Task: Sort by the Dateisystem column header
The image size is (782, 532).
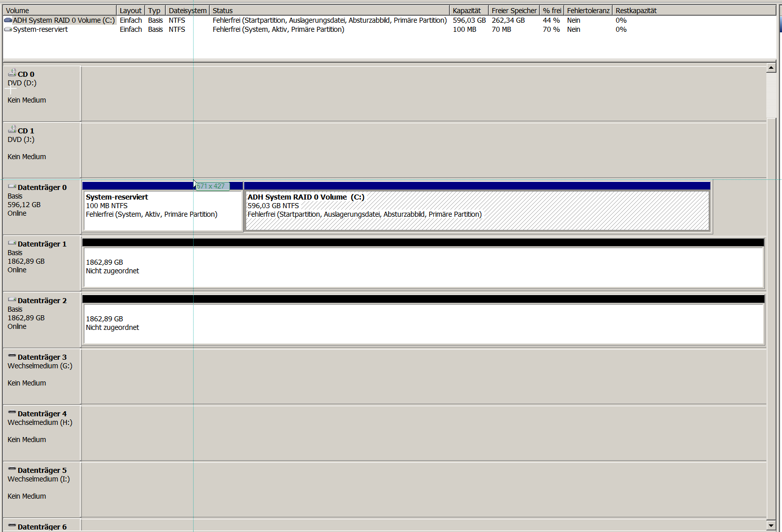Action: click(x=188, y=10)
